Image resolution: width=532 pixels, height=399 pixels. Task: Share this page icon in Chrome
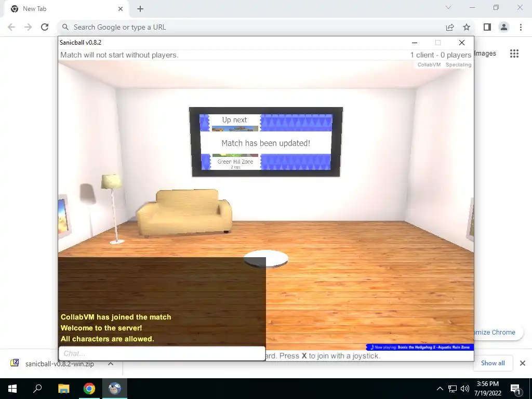coord(450,27)
